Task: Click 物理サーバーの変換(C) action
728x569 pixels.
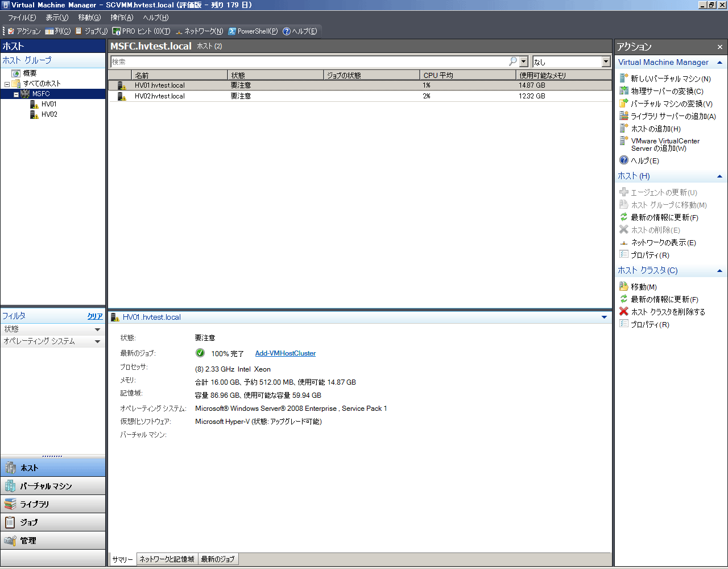Action: [661, 91]
